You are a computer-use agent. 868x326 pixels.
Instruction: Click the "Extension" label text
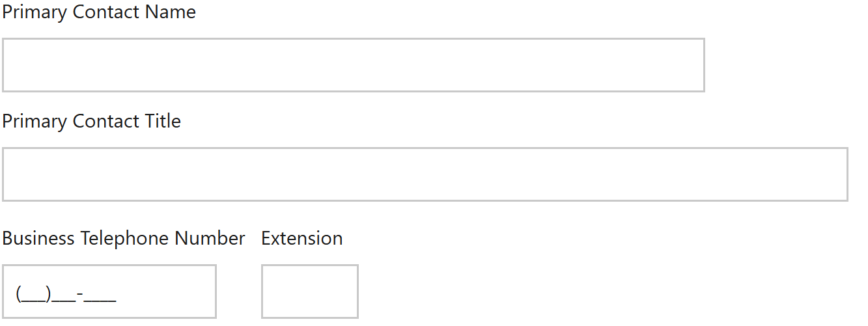pyautogui.click(x=301, y=239)
